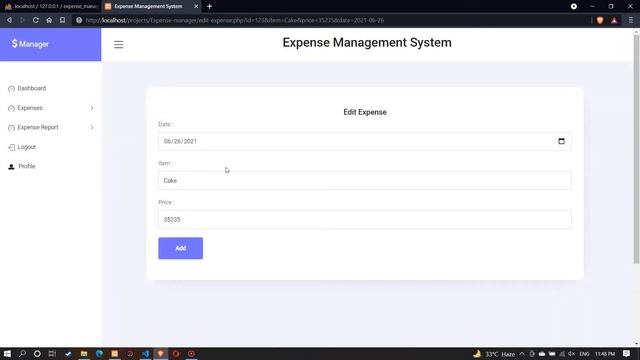
Task: Open Cortana from the taskbar
Action: (x=37, y=353)
